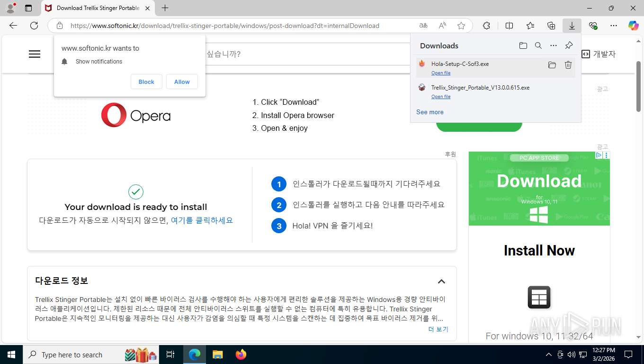Refresh the current page
This screenshot has height=364, width=644.
pos(34,26)
